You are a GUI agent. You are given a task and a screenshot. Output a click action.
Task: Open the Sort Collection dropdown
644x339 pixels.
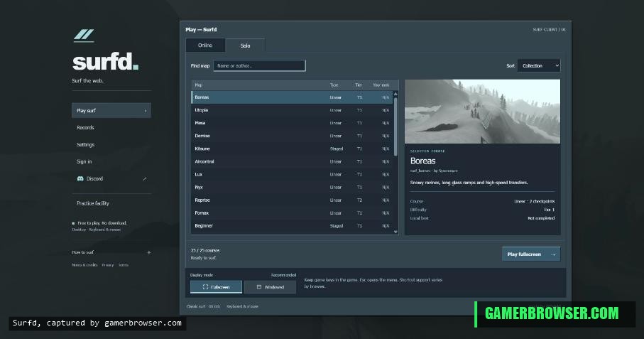coord(539,66)
